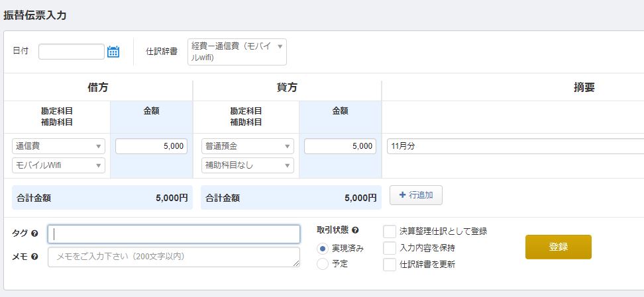This screenshot has height=297, width=644.
Task: Open the debit 通信費 account dropdown
Action: point(59,146)
